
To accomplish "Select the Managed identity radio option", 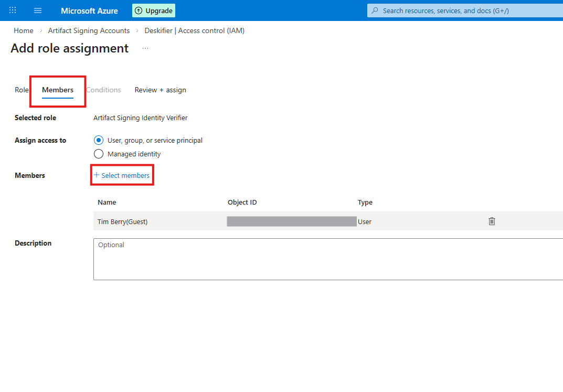I will point(99,154).
